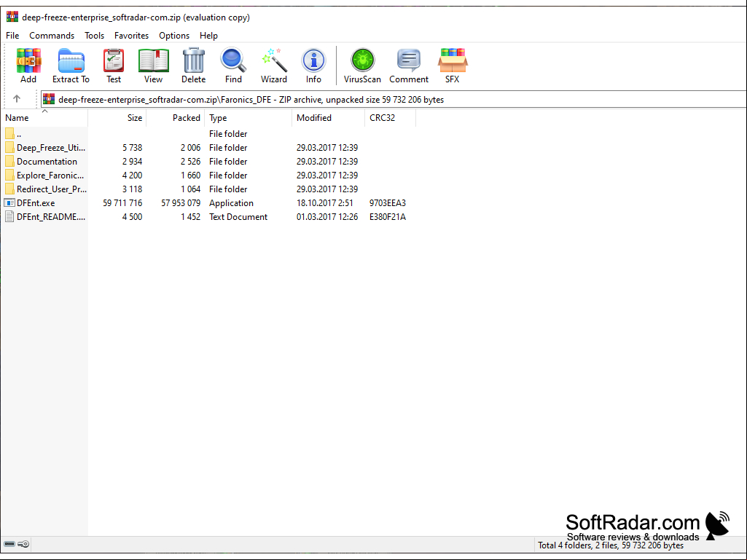
Task: Launch the Wizard wand tool
Action: (x=274, y=60)
